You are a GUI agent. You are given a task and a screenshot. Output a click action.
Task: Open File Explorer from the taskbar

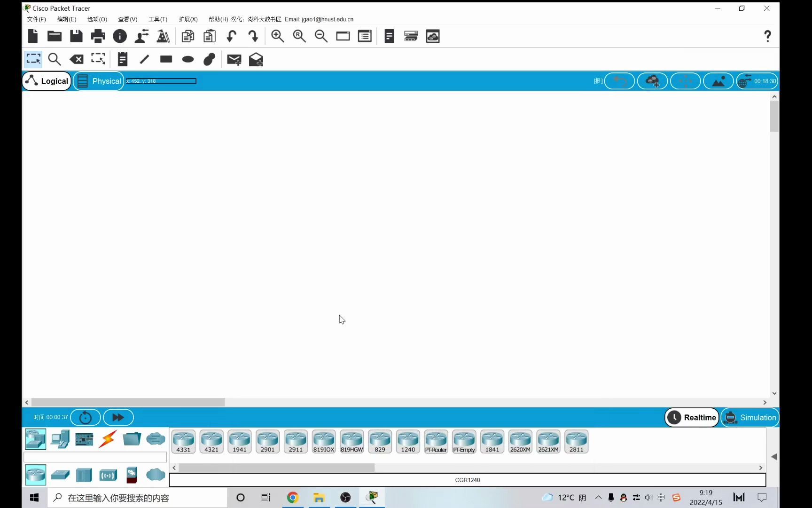pyautogui.click(x=319, y=498)
